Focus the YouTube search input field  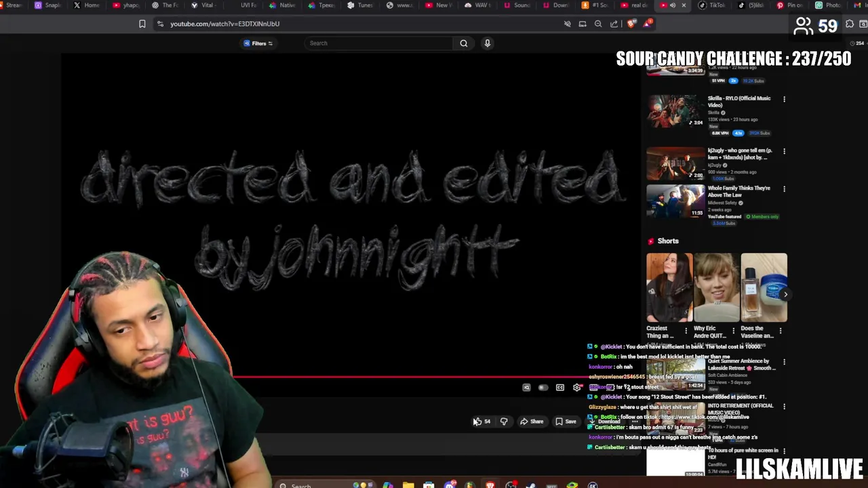378,43
